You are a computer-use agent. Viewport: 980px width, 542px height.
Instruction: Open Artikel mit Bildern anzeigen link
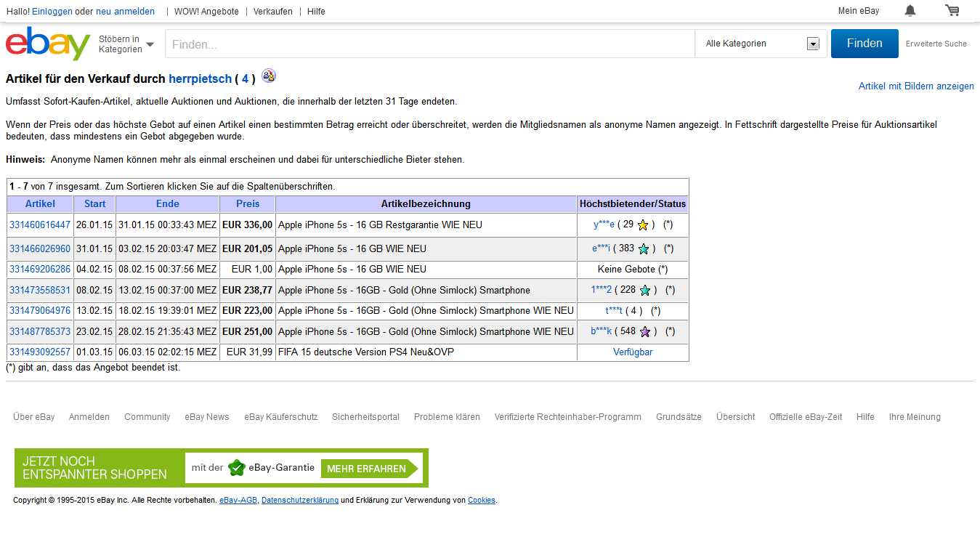[915, 86]
